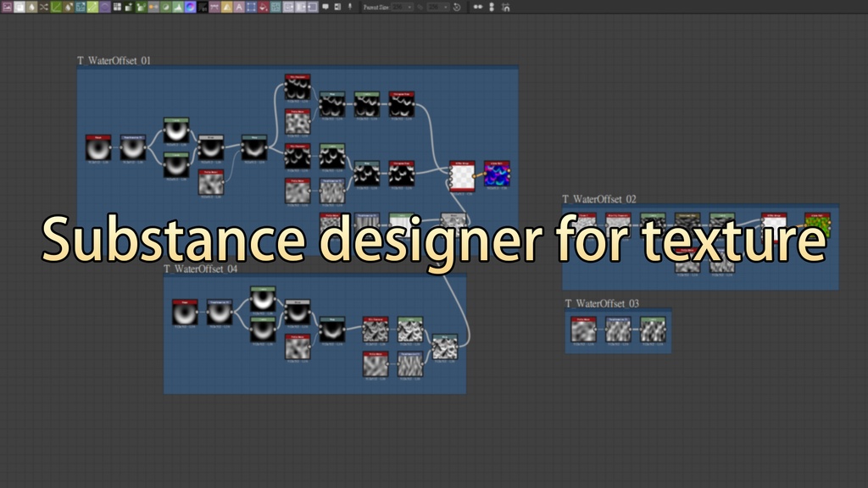This screenshot has width=868, height=488.
Task: Select the T_WaterOffset_04 frame title
Action: 200,269
